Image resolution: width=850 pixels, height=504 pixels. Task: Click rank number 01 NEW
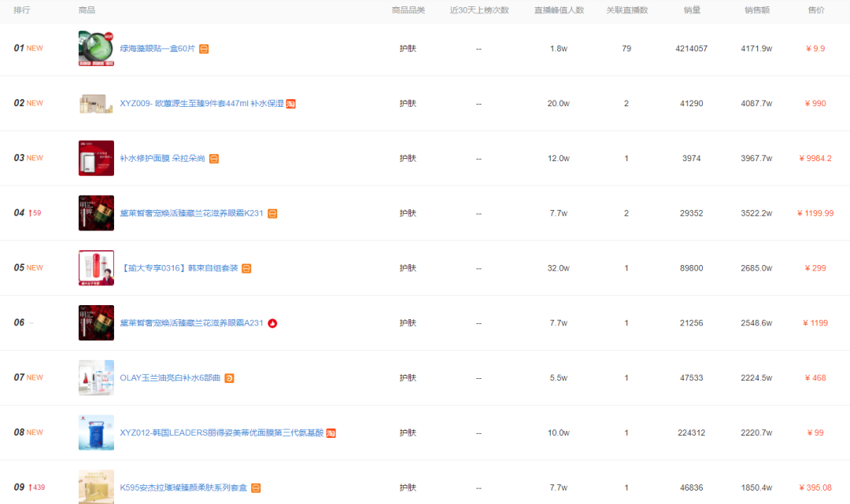pos(28,48)
